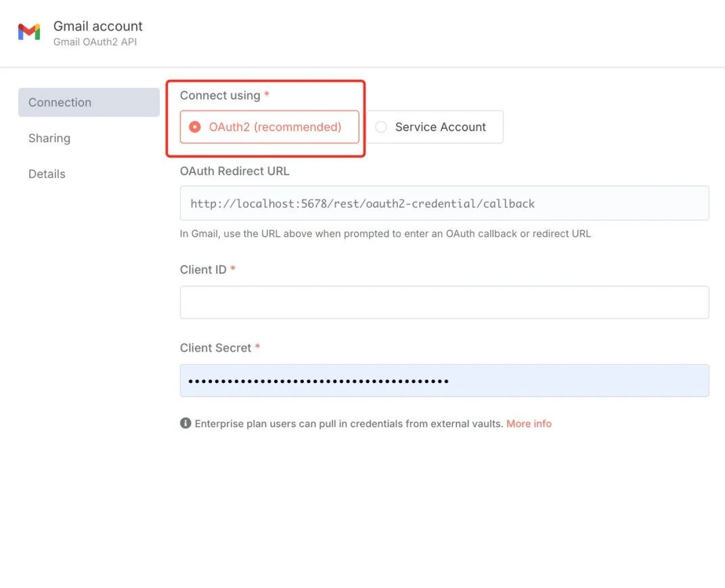The image size is (725, 588).
Task: Click the OAuth Redirect URL field
Action: [444, 204]
